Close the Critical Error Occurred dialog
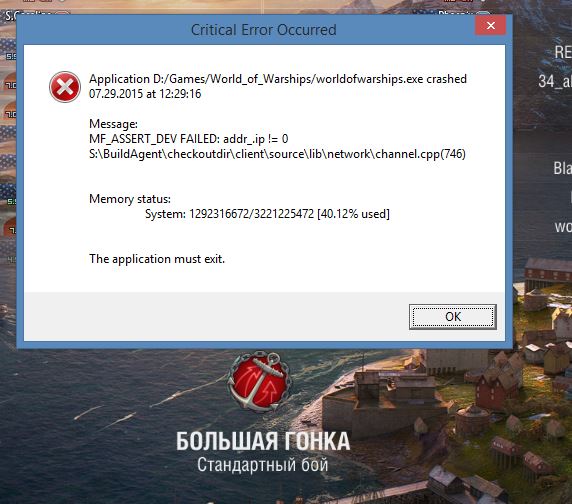Screen dimensions: 572x504 491,25
